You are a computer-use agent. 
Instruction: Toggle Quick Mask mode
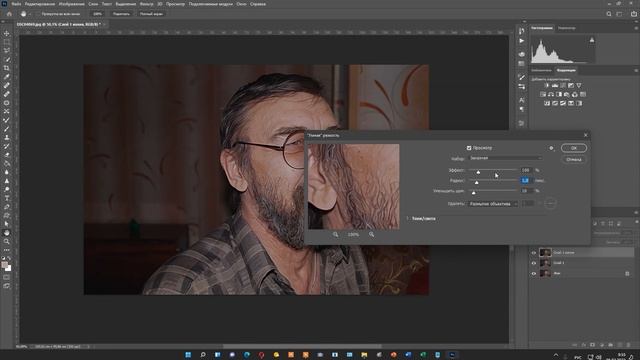[7, 277]
